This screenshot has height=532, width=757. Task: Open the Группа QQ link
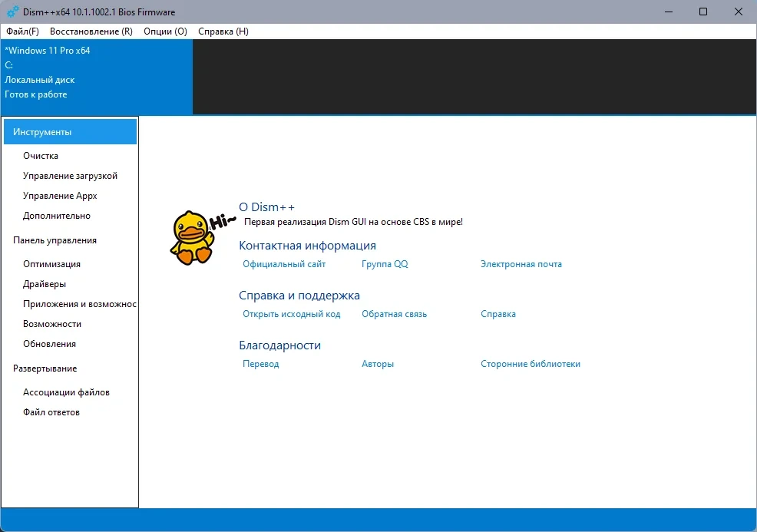click(x=385, y=264)
